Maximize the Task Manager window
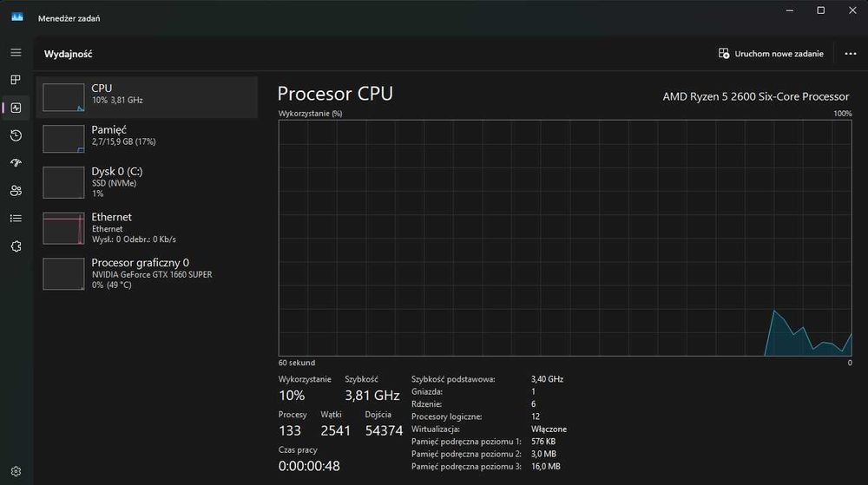The height and width of the screenshot is (485, 868). [x=820, y=10]
